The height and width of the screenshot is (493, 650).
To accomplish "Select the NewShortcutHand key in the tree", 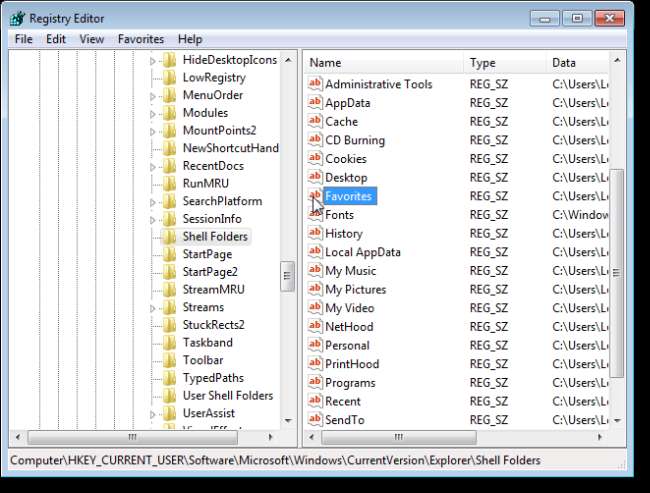I will [x=230, y=148].
